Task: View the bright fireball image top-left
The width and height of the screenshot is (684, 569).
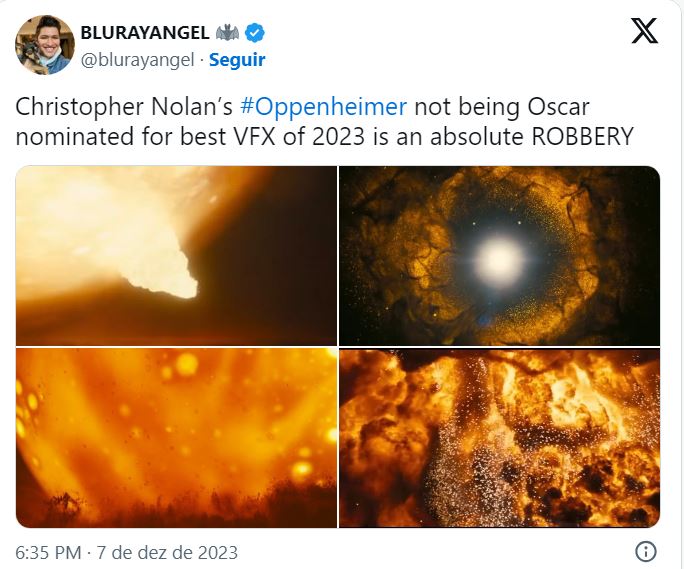Action: [176, 256]
